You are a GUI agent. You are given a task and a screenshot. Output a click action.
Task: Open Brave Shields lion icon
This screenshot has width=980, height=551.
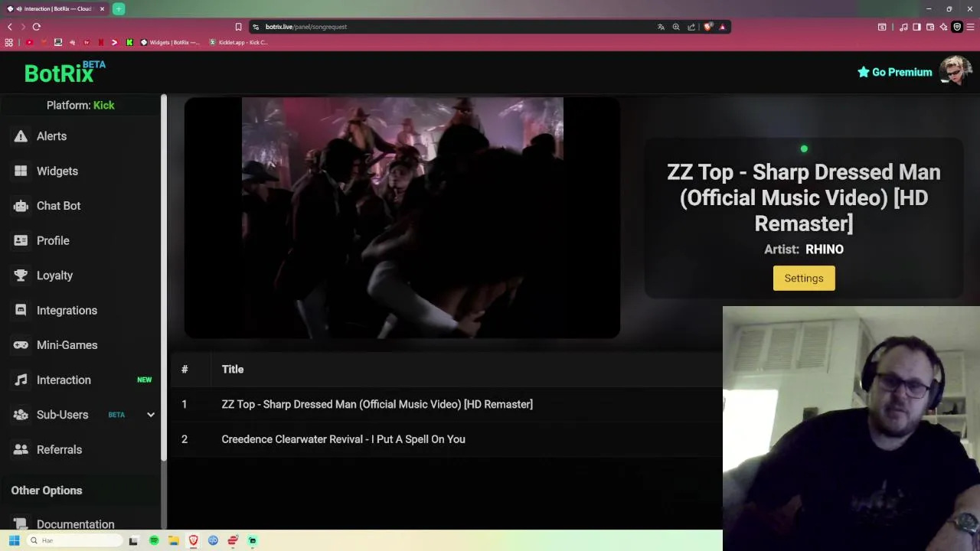click(x=708, y=27)
